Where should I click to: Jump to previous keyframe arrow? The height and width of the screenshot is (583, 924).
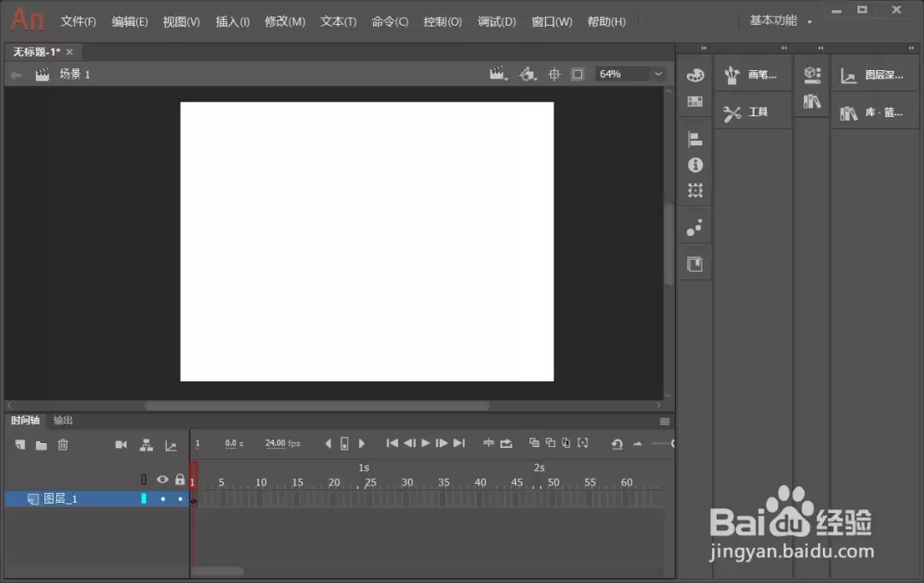(x=329, y=444)
